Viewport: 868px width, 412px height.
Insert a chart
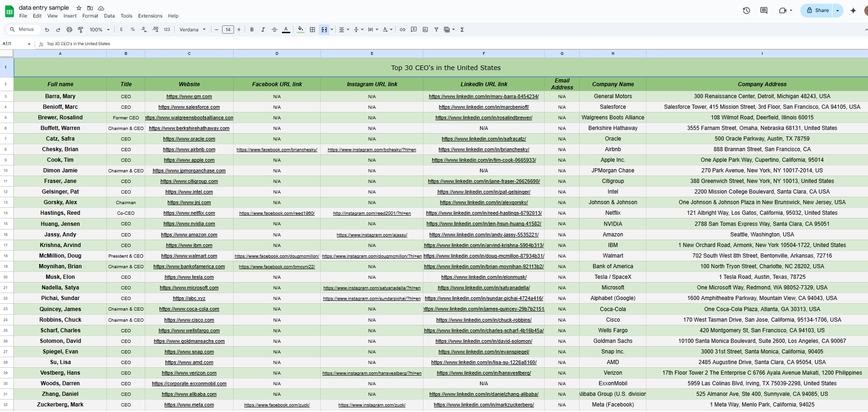click(x=425, y=29)
